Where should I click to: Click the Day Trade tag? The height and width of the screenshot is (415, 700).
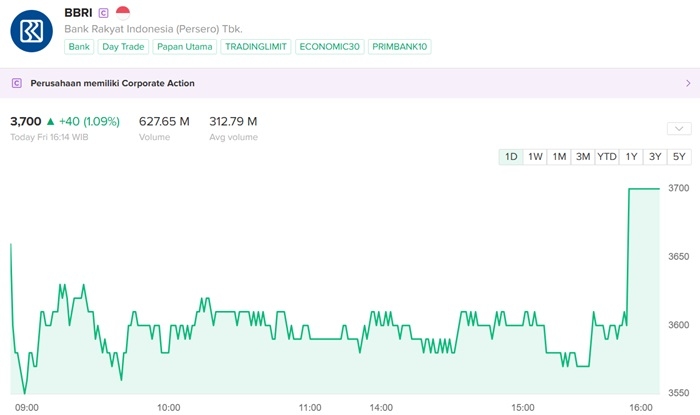123,47
